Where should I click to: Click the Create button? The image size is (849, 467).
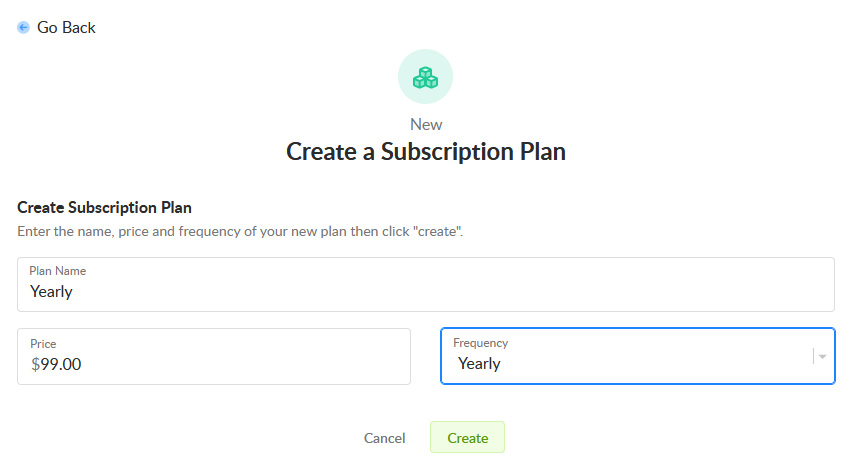coord(467,438)
